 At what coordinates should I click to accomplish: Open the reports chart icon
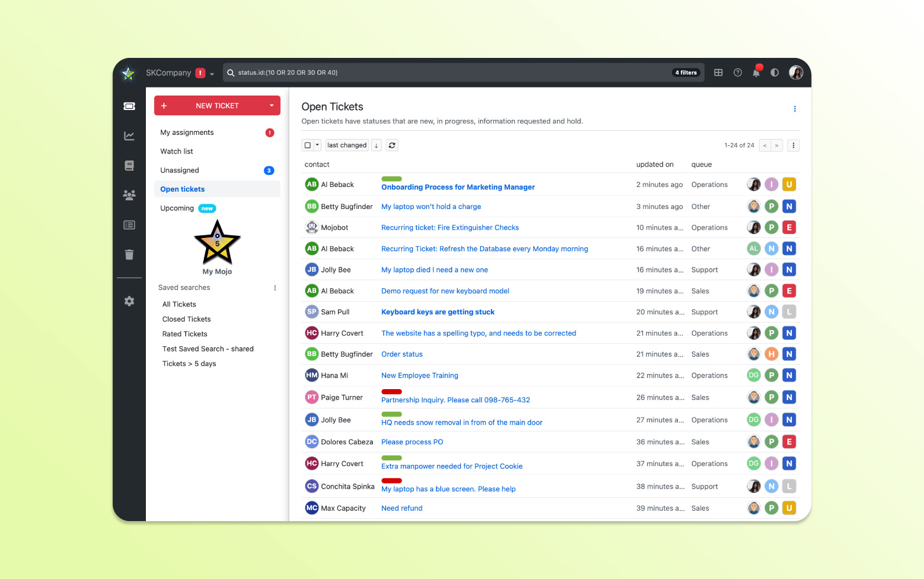(x=129, y=136)
